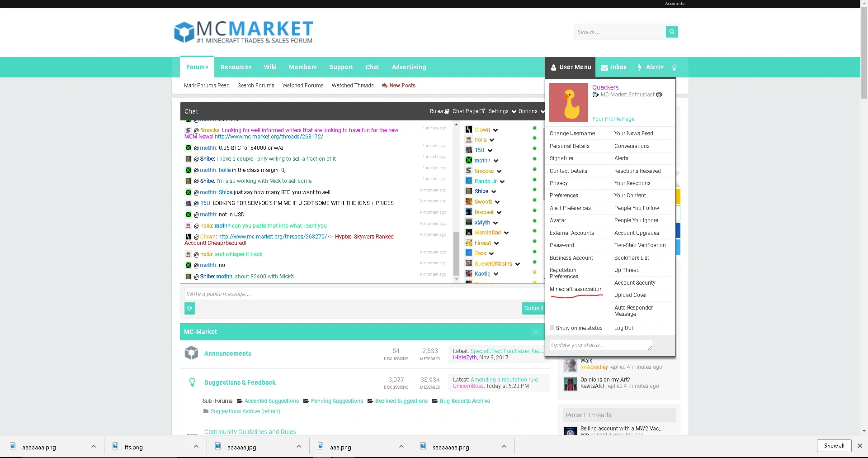This screenshot has width=868, height=458.
Task: Click the Mark Forums Read link
Action: 207,86
